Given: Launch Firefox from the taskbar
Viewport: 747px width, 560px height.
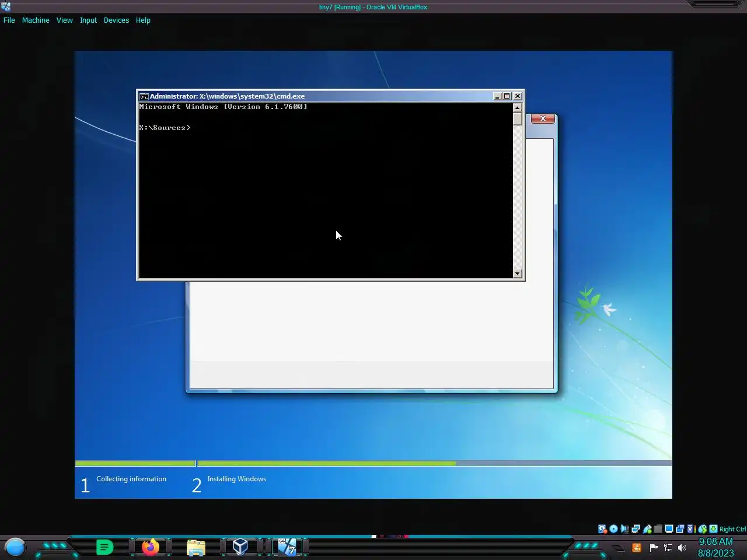Looking at the screenshot, I should [151, 547].
